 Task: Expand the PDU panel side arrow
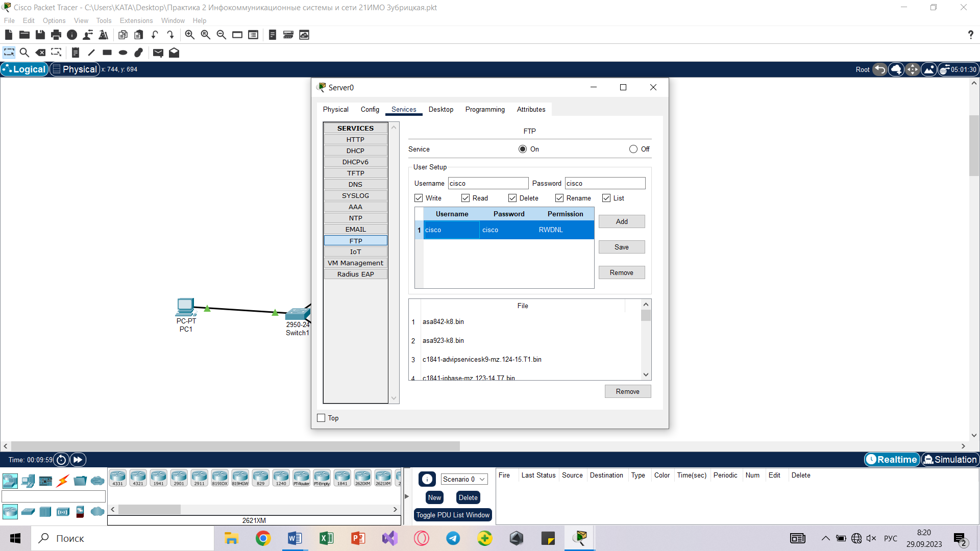pos(407,496)
